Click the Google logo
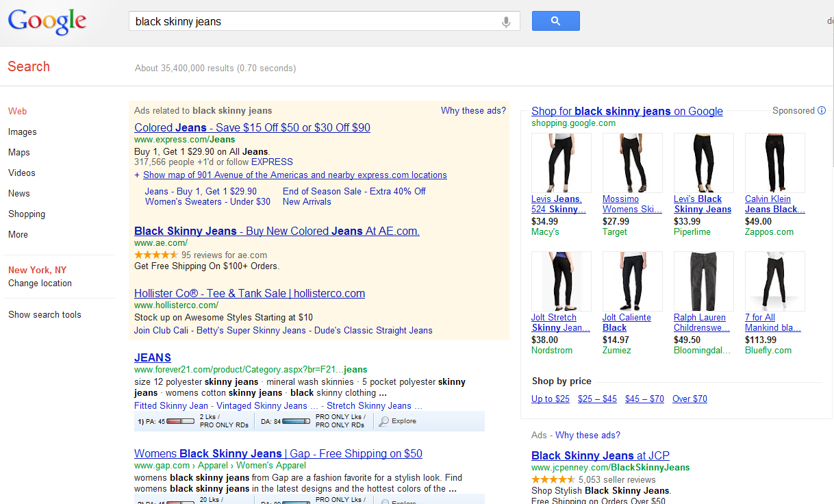 [x=47, y=22]
